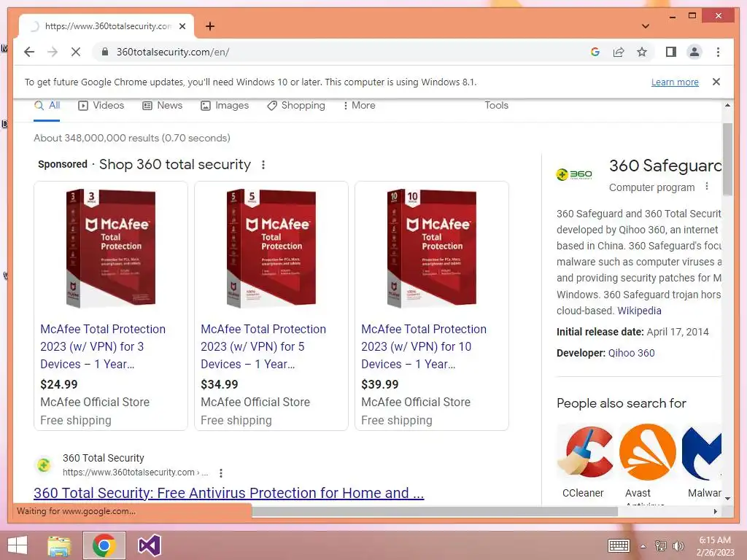Viewport: 747px width, 560px height.
Task: Open the McAfee 10 devices product image
Action: 432,248
